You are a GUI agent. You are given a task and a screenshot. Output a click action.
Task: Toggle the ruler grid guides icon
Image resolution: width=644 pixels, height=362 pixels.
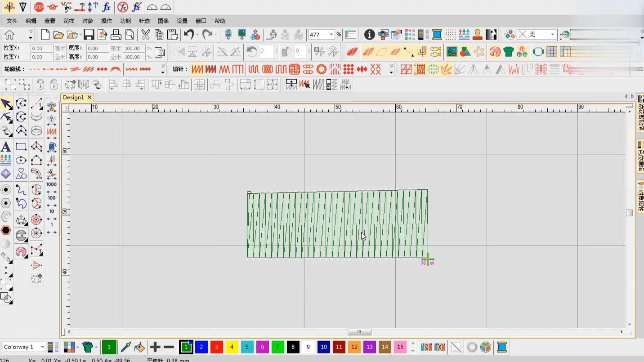565,52
